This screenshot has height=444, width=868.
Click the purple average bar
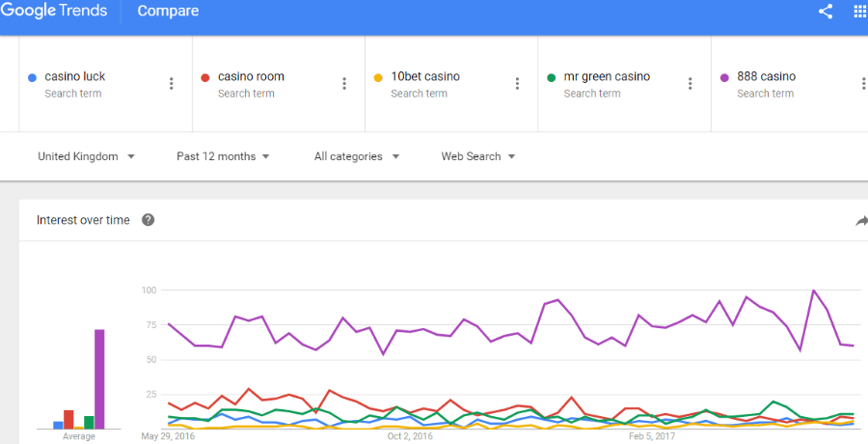click(x=99, y=379)
